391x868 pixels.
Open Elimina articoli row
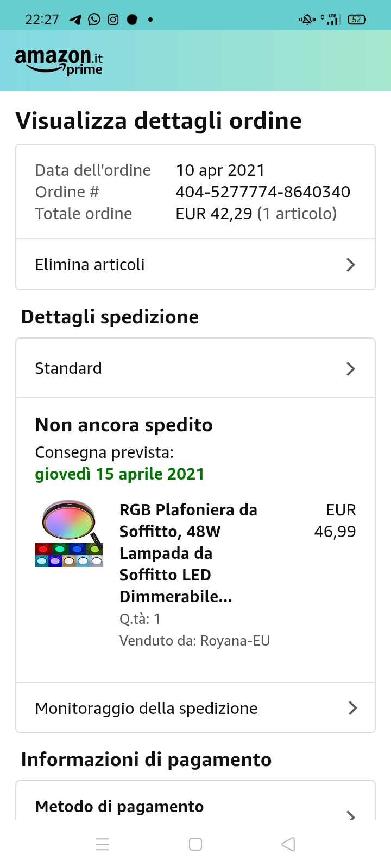click(x=195, y=265)
